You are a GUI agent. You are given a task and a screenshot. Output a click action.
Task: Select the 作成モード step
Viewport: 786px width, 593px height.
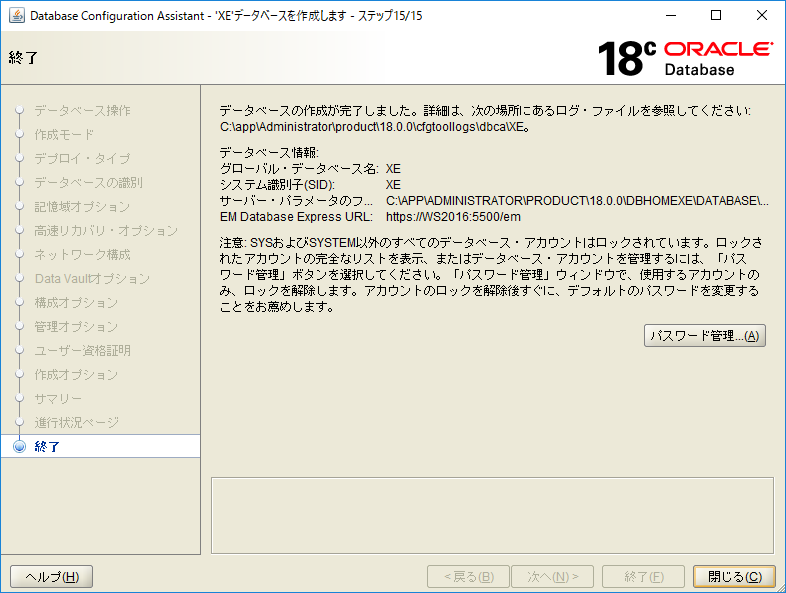coord(64,134)
